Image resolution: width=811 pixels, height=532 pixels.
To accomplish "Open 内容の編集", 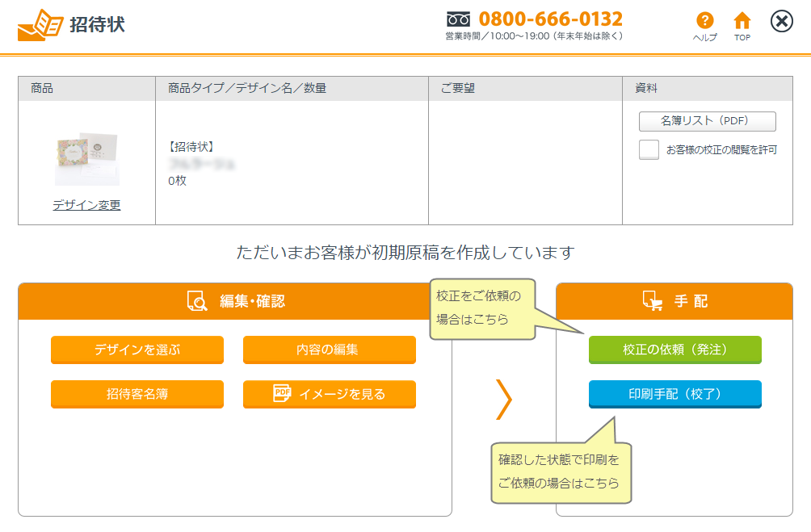I will point(329,350).
